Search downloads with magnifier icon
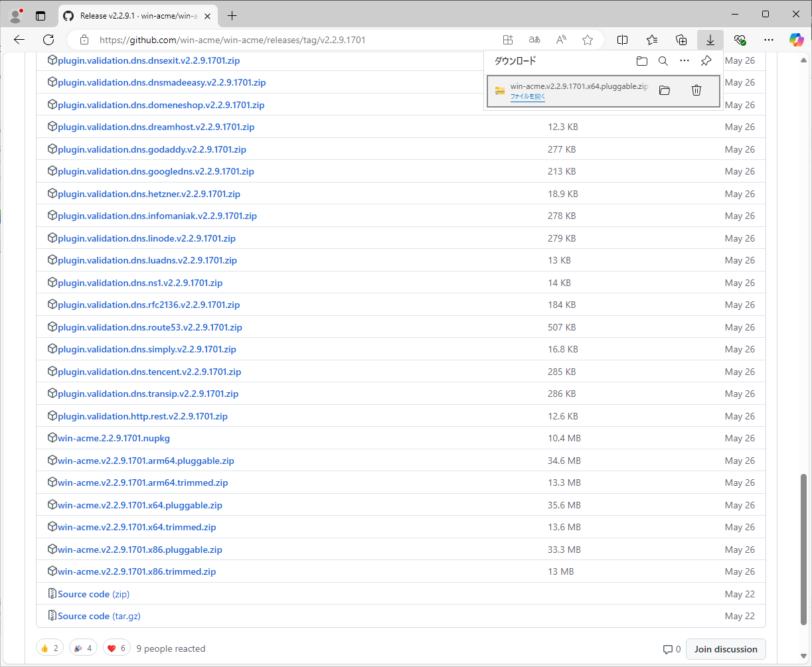This screenshot has height=667, width=812. [663, 61]
